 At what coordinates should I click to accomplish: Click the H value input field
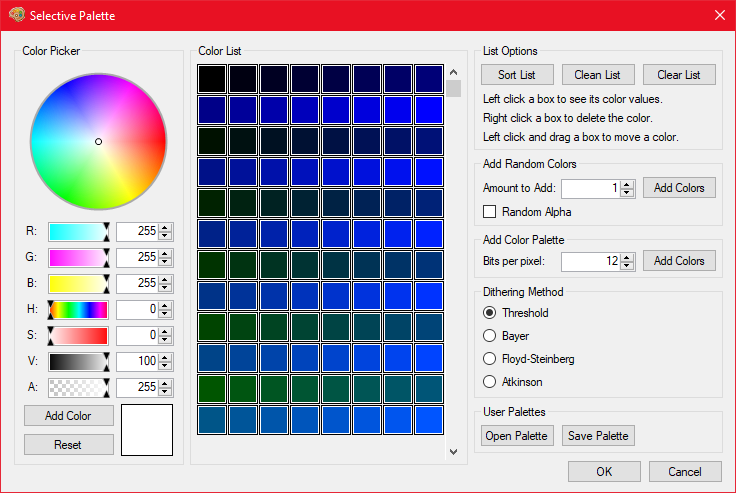(x=138, y=309)
